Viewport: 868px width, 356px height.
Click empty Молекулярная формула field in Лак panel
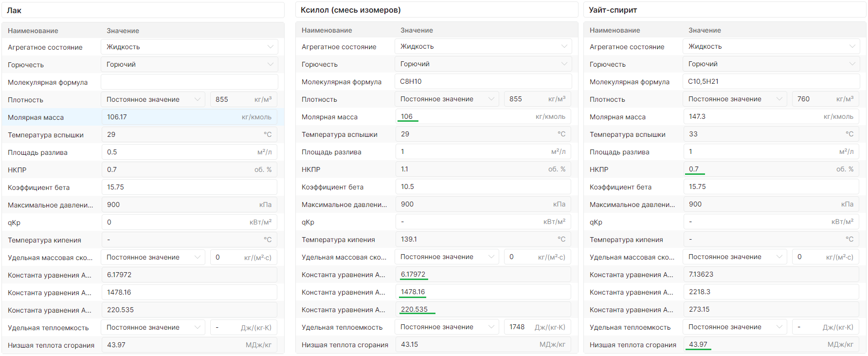pos(189,82)
